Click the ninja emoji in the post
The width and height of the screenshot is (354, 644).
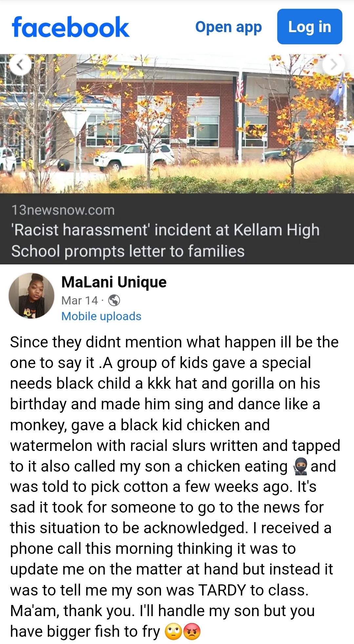[300, 466]
